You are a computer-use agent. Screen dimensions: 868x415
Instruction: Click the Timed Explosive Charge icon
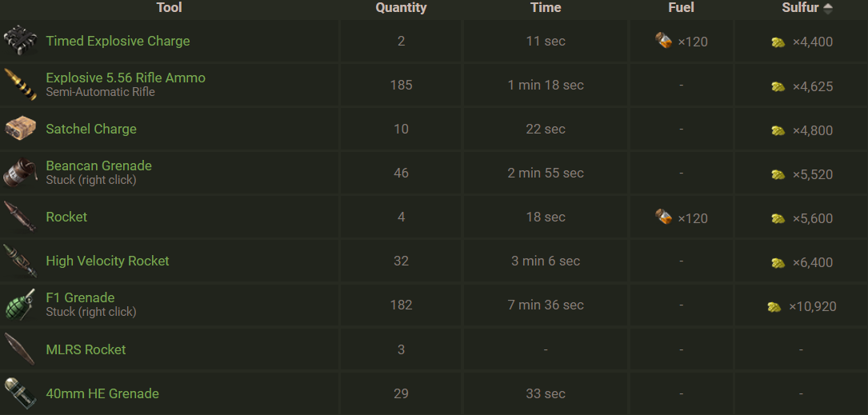pyautogui.click(x=20, y=41)
